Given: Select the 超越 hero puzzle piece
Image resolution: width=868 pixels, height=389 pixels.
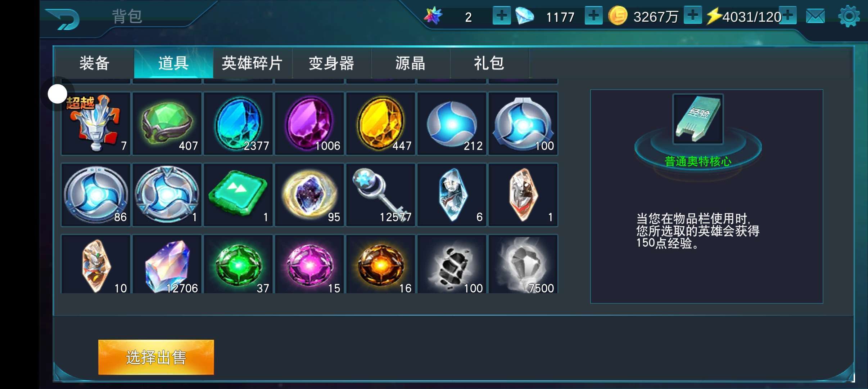Looking at the screenshot, I should pos(96,124).
